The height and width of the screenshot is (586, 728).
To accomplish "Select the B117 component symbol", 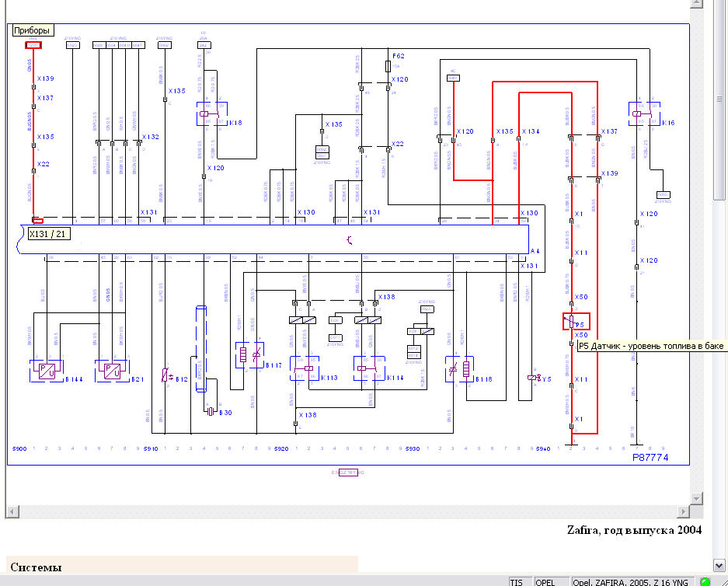I will pos(249,355).
